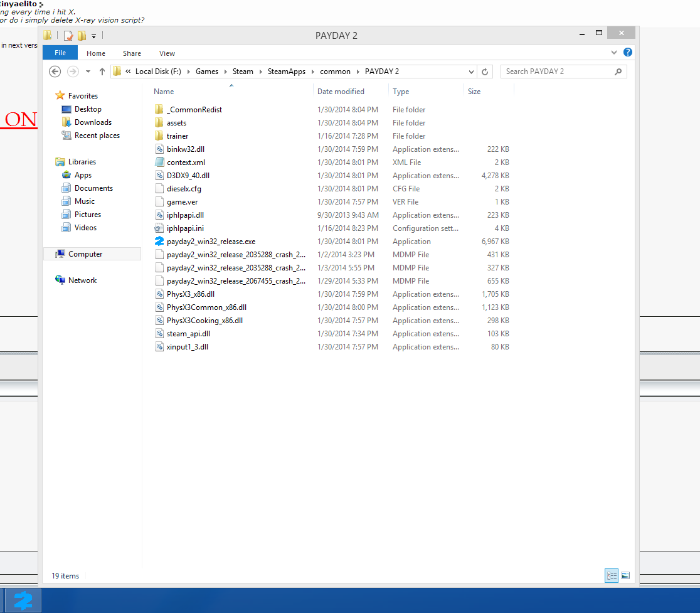700x613 pixels.
Task: Click the New folder quick access icon
Action: [x=82, y=35]
